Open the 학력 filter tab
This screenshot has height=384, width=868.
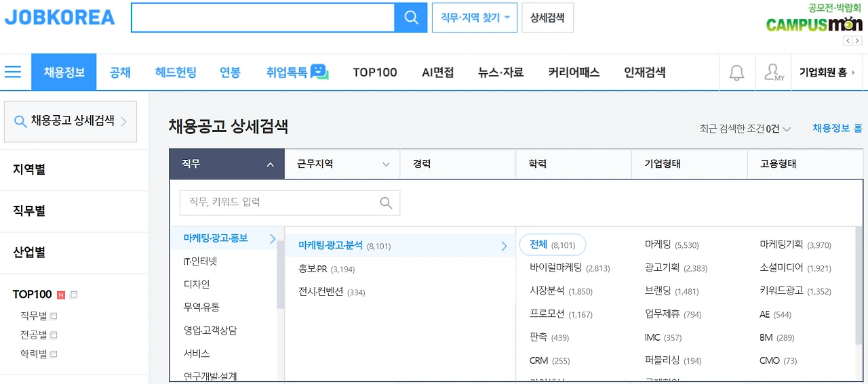[574, 164]
